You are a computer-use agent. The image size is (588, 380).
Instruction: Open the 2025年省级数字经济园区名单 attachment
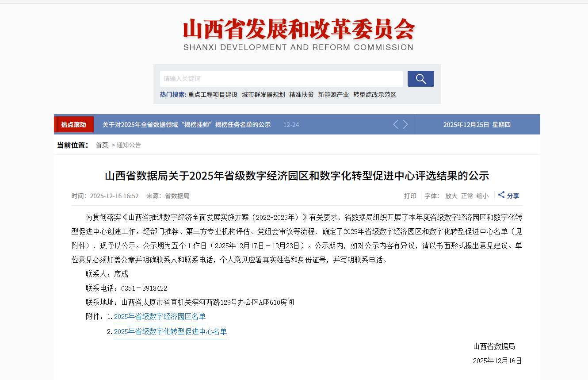(x=160, y=316)
